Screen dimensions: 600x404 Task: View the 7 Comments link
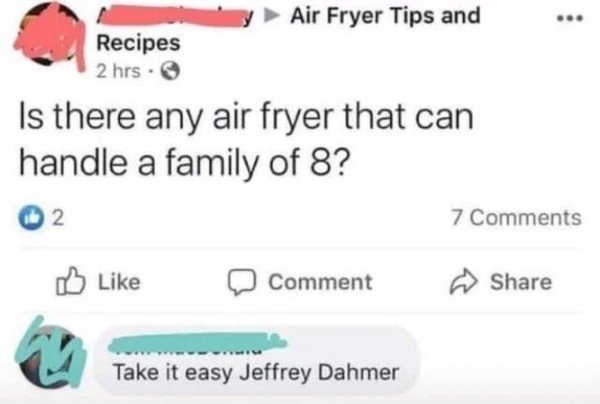[516, 217]
